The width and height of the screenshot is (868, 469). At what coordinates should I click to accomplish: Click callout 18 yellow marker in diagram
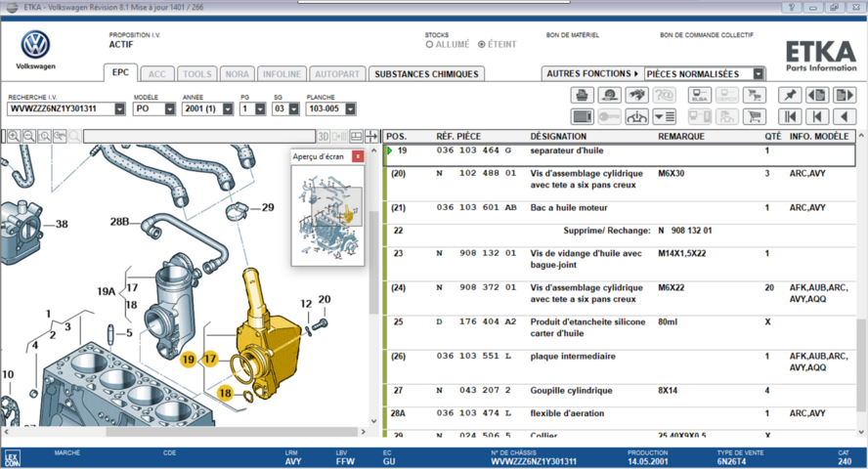225,393
